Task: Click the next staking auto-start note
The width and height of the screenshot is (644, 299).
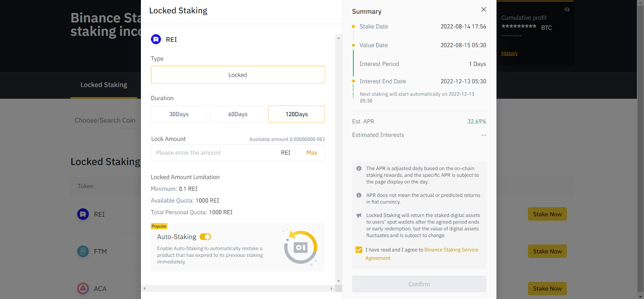Action: 417,97
